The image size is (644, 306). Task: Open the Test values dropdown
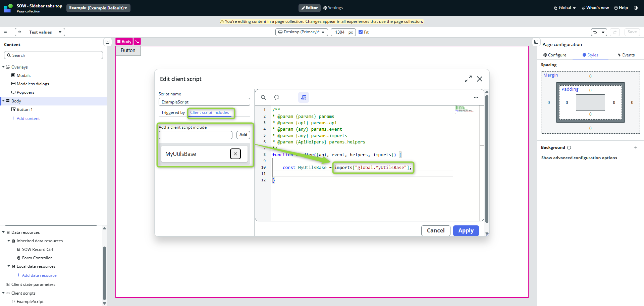pyautogui.click(x=40, y=32)
